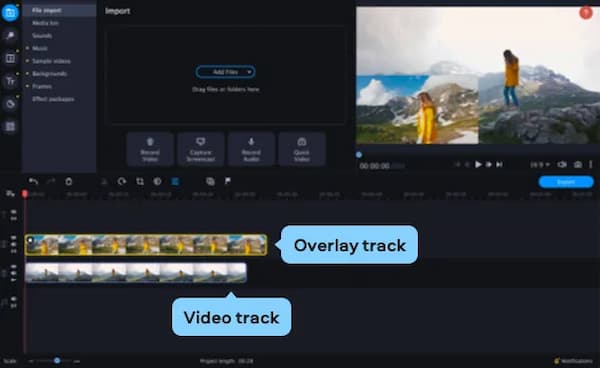
Task: Open the Add Files dropdown arrow
Action: 249,72
